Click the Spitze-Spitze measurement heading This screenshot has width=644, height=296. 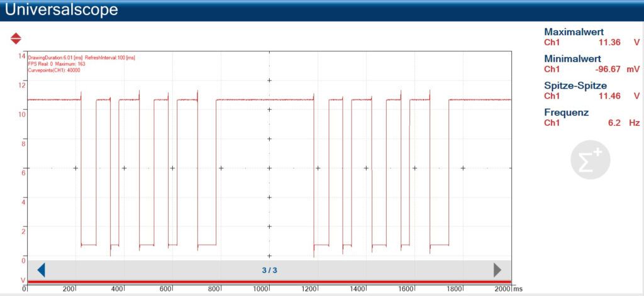(574, 85)
